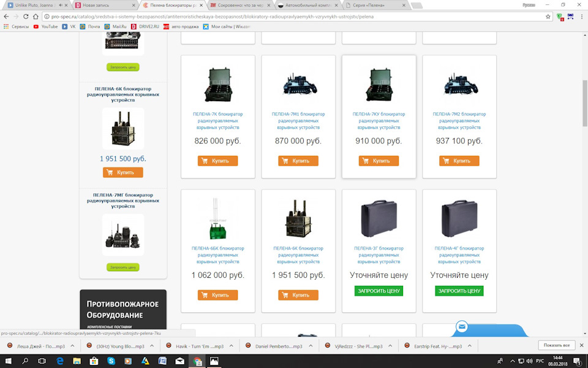Buy ПЕЛЕНА-7К for 826 000 руб.

217,161
